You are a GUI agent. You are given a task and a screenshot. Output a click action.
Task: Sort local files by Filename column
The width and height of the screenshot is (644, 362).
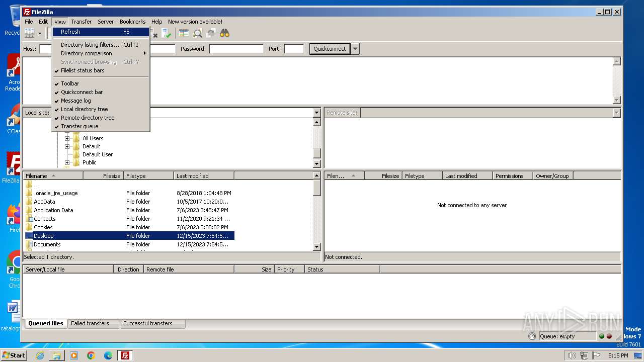53,176
